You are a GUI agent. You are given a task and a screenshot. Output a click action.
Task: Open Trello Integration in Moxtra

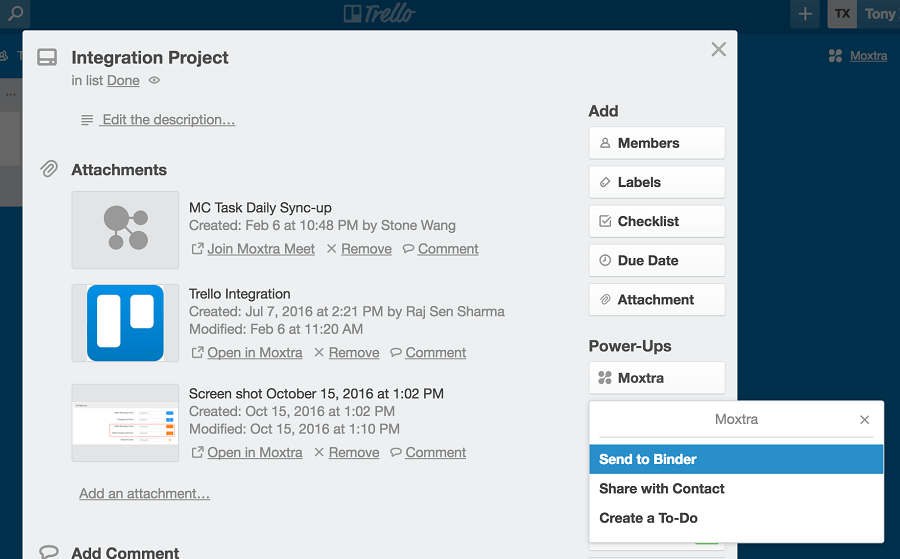(x=254, y=352)
